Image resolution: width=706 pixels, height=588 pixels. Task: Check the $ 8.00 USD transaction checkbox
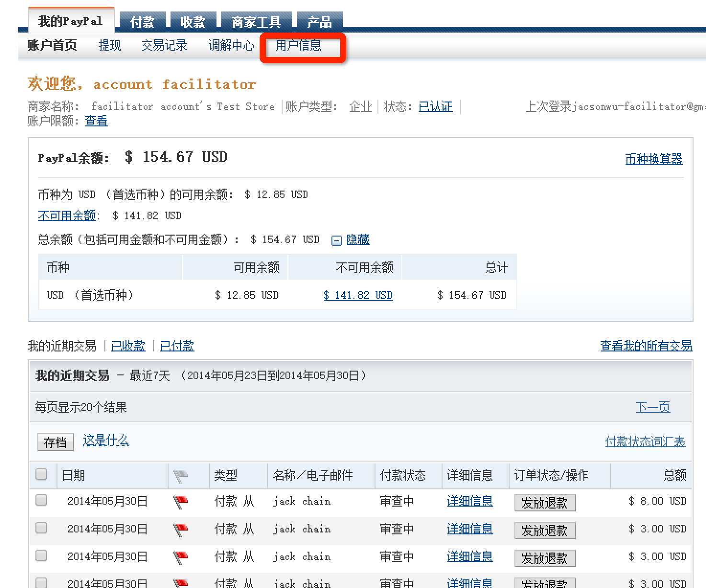coord(42,500)
